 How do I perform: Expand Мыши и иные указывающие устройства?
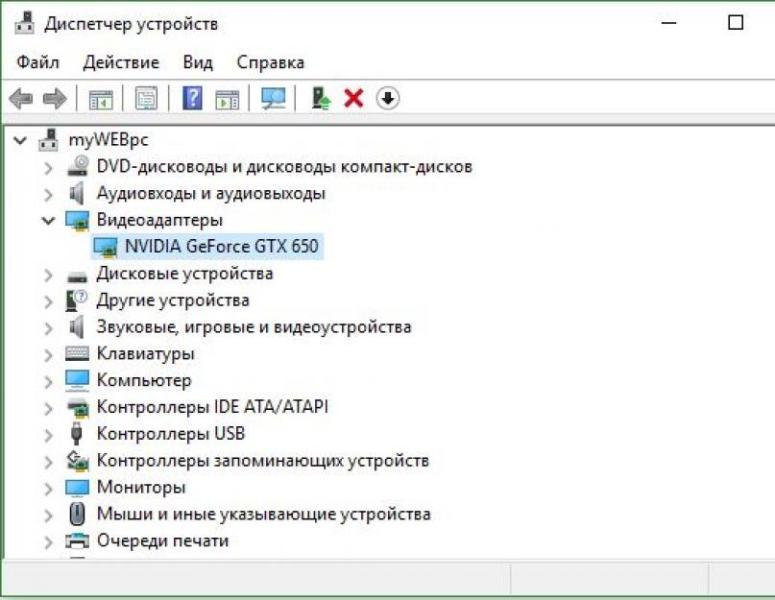(48, 515)
